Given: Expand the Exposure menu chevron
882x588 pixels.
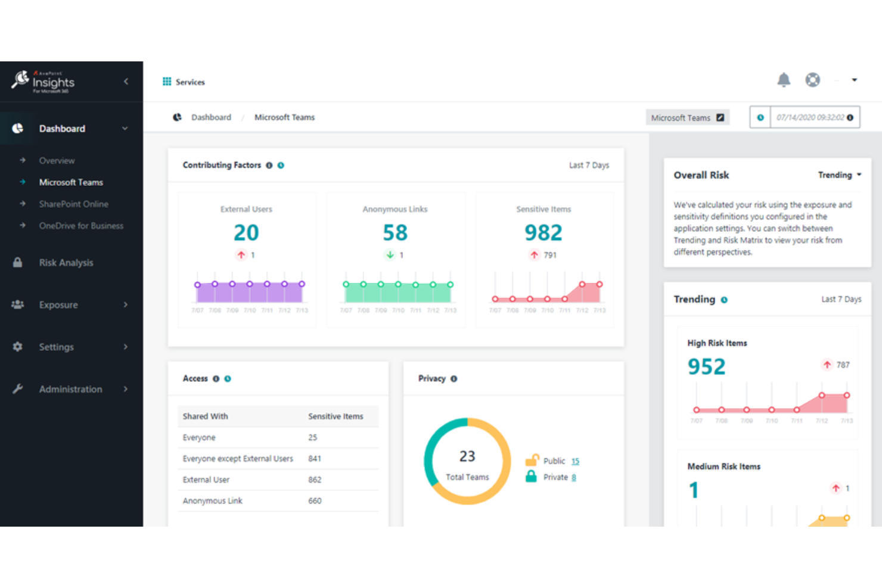Looking at the screenshot, I should [x=126, y=304].
